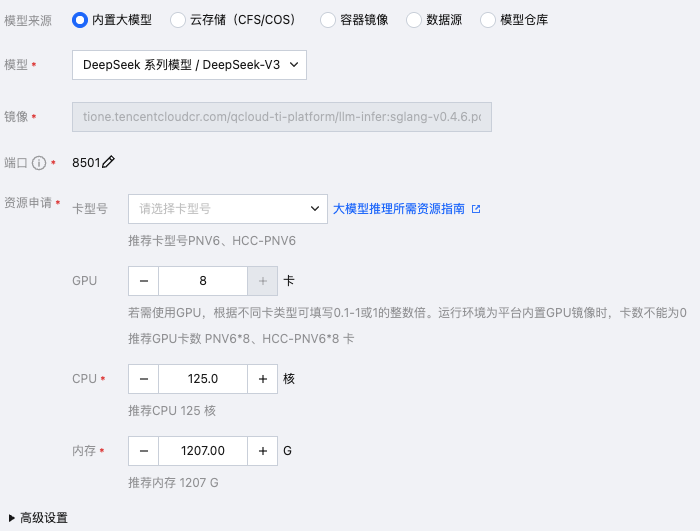Open the 请选择卡型号 card type dropdown

tap(228, 209)
